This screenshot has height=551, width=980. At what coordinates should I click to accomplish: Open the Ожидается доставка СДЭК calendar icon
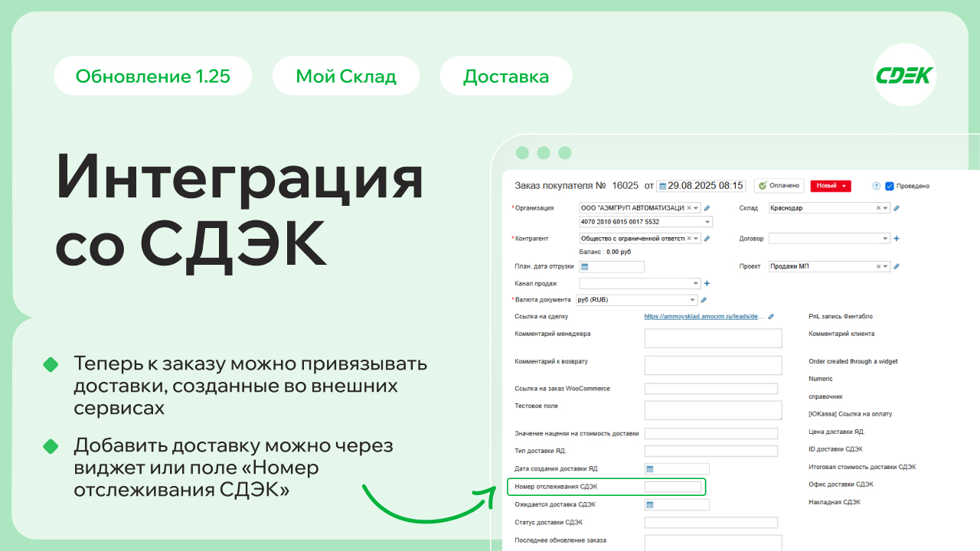650,505
